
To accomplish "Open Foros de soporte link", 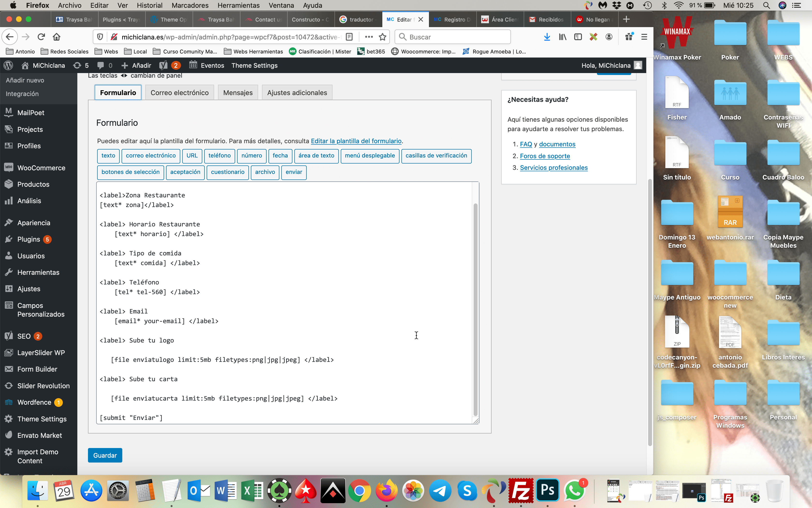I will click(545, 156).
